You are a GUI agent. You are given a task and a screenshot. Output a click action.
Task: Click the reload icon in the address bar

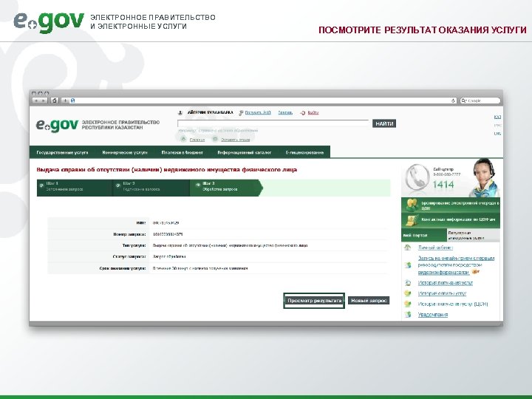(453, 100)
